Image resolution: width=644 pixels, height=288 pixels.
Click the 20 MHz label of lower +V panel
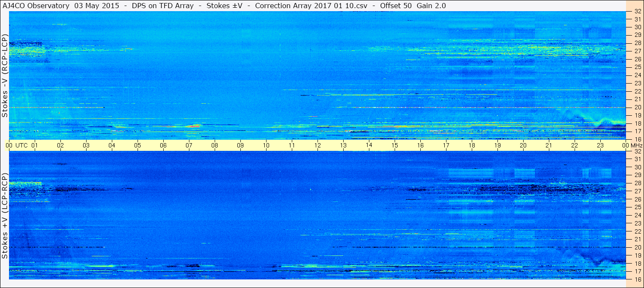637,247
